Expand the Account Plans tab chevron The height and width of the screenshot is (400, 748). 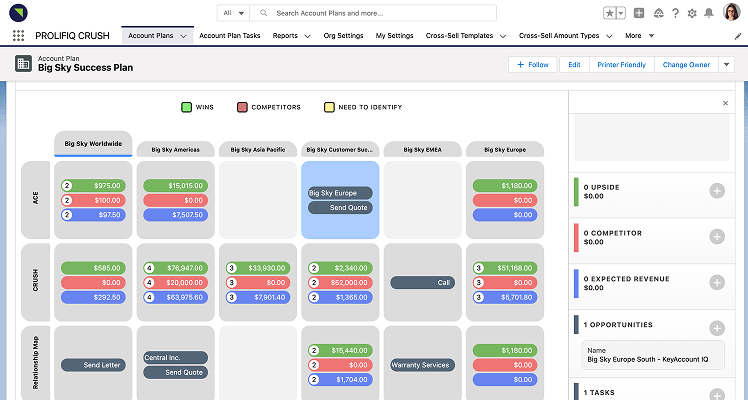[x=183, y=36]
